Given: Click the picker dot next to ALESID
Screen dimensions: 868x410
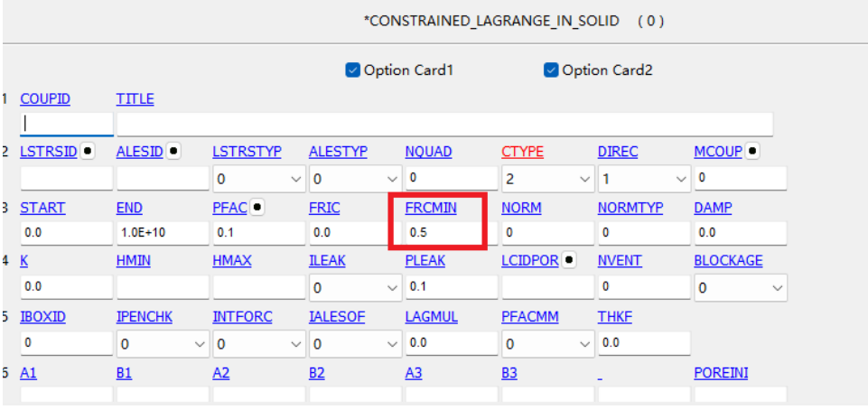Looking at the screenshot, I should (x=173, y=151).
